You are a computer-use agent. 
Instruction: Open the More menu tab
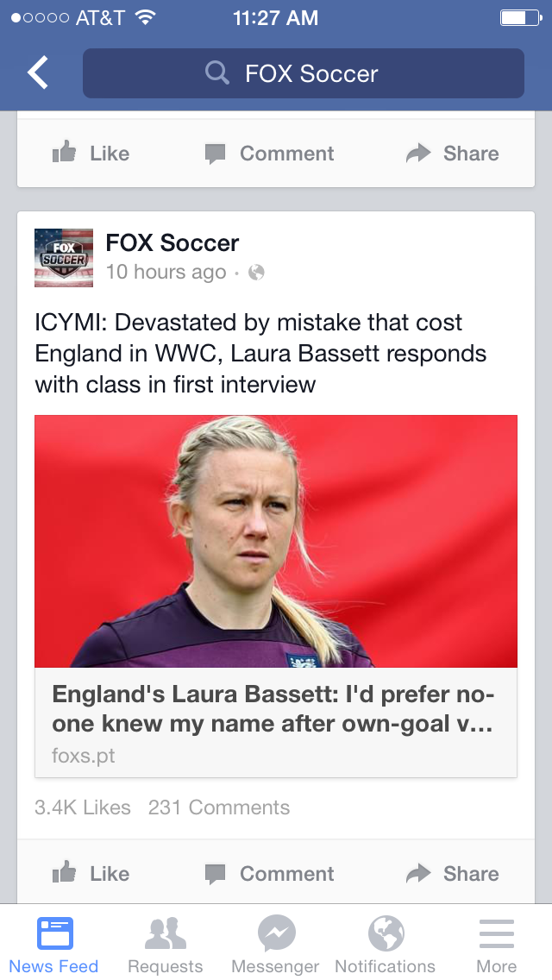tap(496, 945)
